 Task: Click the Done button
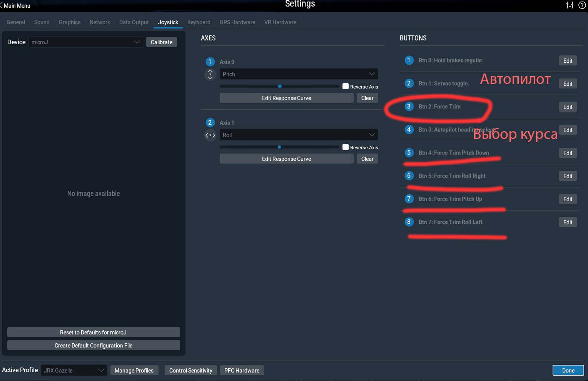point(568,370)
